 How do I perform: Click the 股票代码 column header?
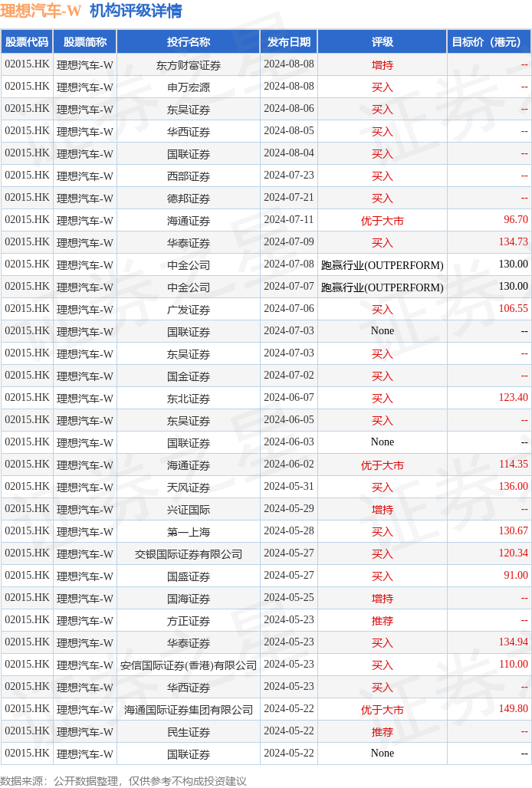tap(27, 42)
